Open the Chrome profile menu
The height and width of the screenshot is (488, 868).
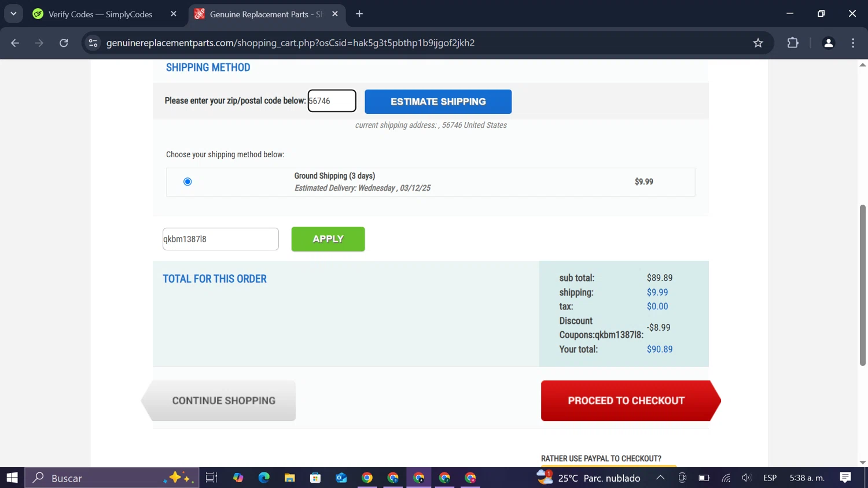[x=829, y=43]
